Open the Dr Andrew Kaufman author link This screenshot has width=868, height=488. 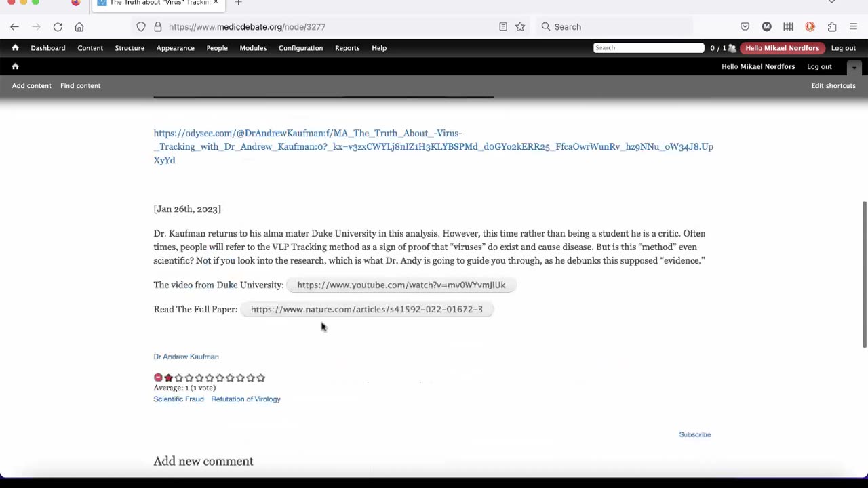click(x=186, y=357)
